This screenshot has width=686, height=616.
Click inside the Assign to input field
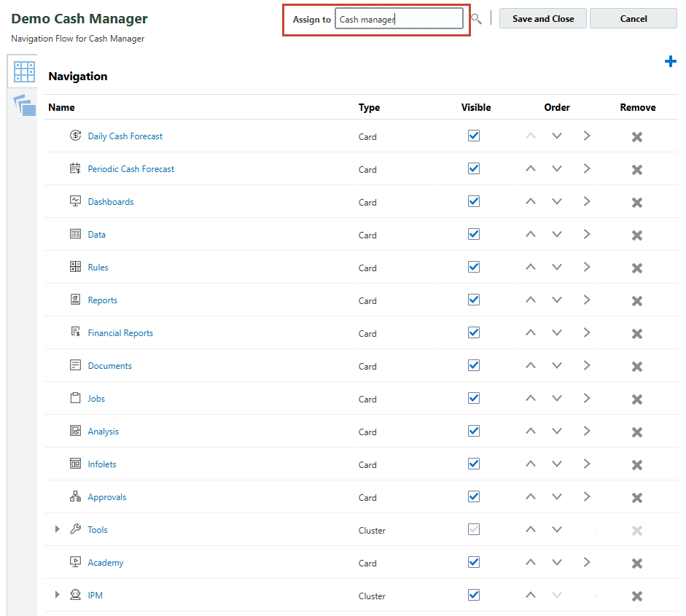[399, 19]
